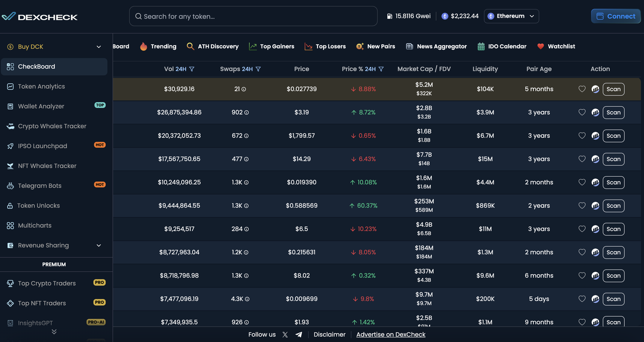The image size is (644, 342).
Task: Favorite the token priced $0.027739 with the heart
Action: click(582, 89)
